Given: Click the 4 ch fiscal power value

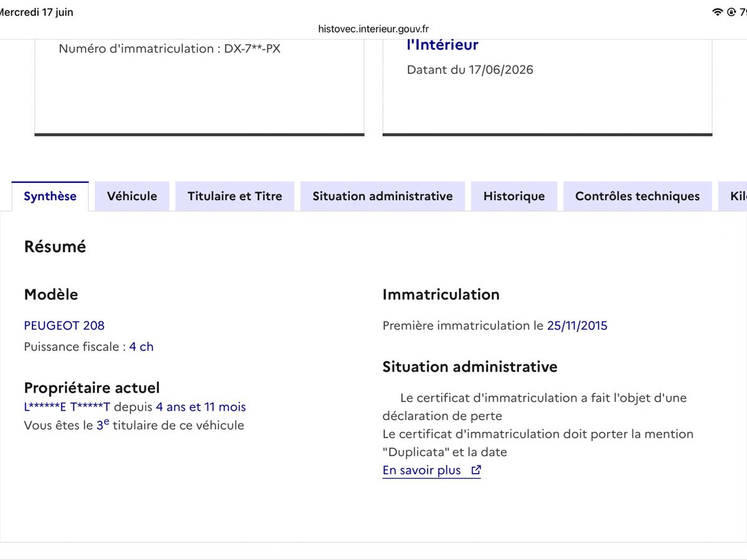Looking at the screenshot, I should (x=141, y=347).
